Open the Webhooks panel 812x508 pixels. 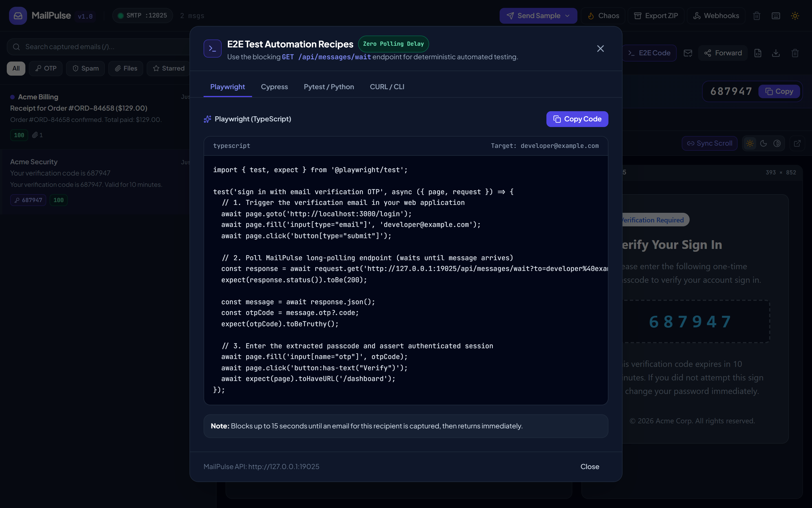click(x=716, y=16)
